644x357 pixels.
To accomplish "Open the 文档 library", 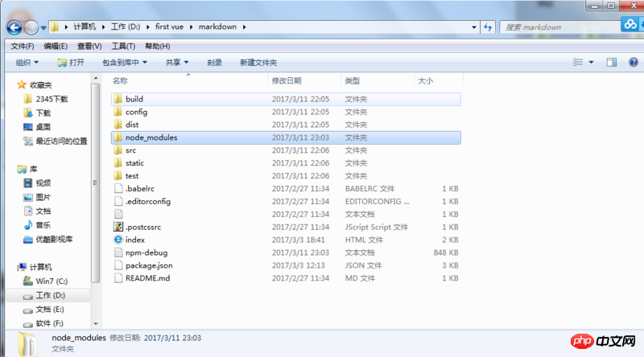I will pos(43,211).
